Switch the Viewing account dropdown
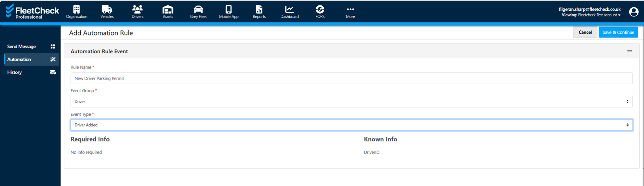 coord(599,15)
